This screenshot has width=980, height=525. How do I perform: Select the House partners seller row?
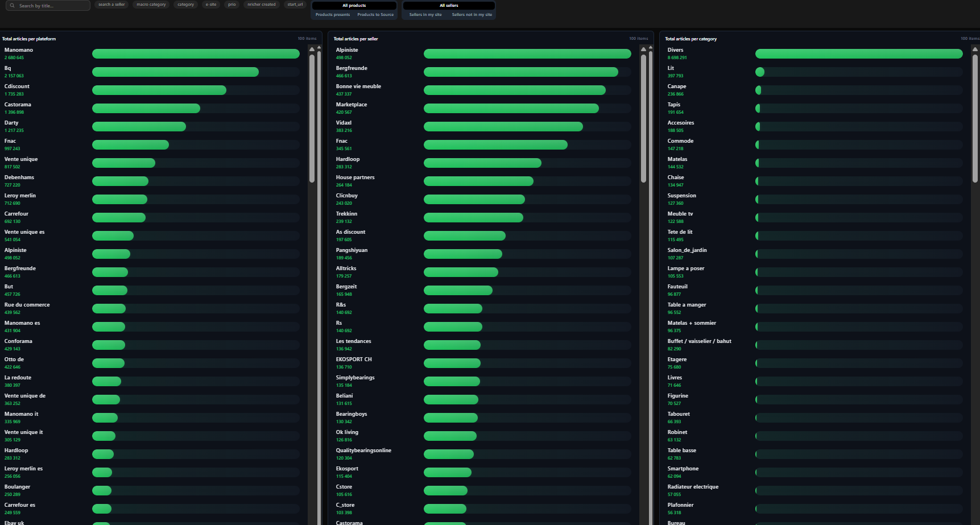point(483,181)
